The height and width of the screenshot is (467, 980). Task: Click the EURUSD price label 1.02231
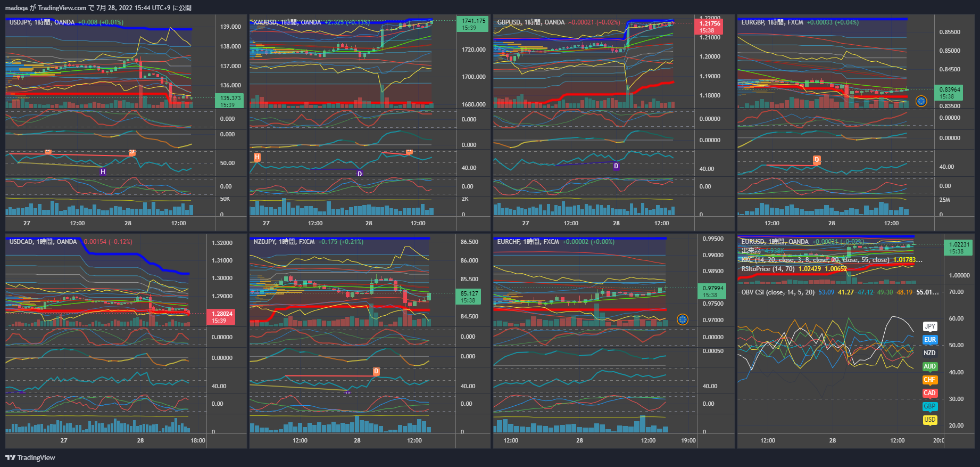tap(958, 248)
